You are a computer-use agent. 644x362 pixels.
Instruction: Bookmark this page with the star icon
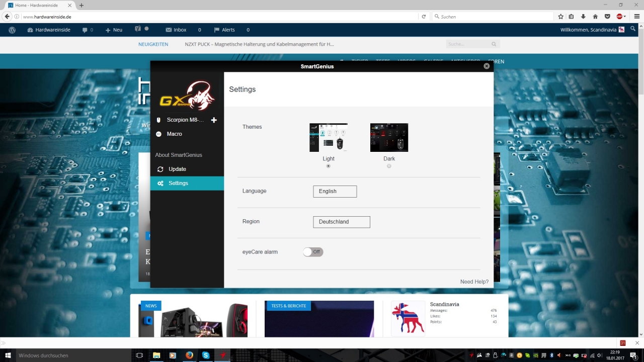click(561, 17)
